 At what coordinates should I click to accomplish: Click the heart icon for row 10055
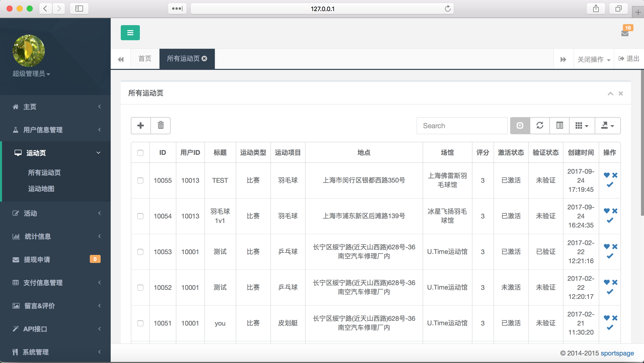[x=607, y=175]
